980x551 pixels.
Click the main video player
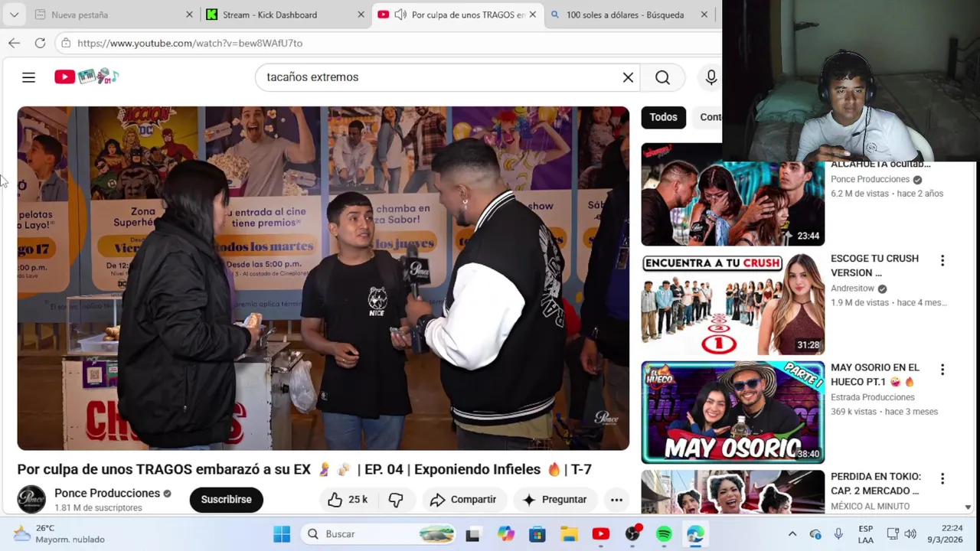[x=323, y=279]
